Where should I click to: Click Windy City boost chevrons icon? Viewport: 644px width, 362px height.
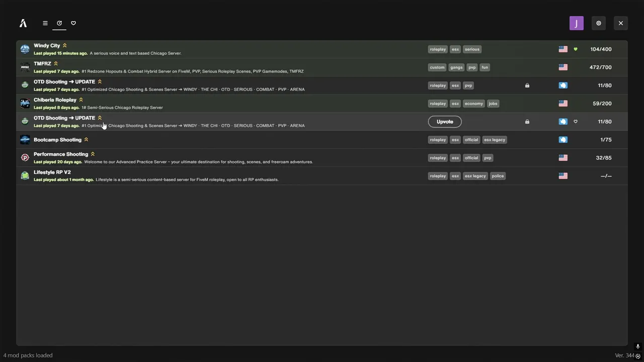[x=64, y=46]
